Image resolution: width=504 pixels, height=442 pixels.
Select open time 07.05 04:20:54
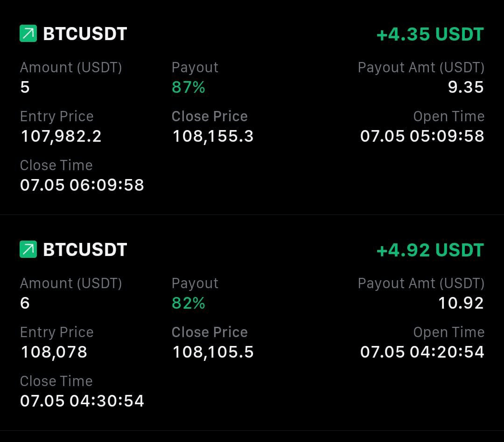(422, 352)
